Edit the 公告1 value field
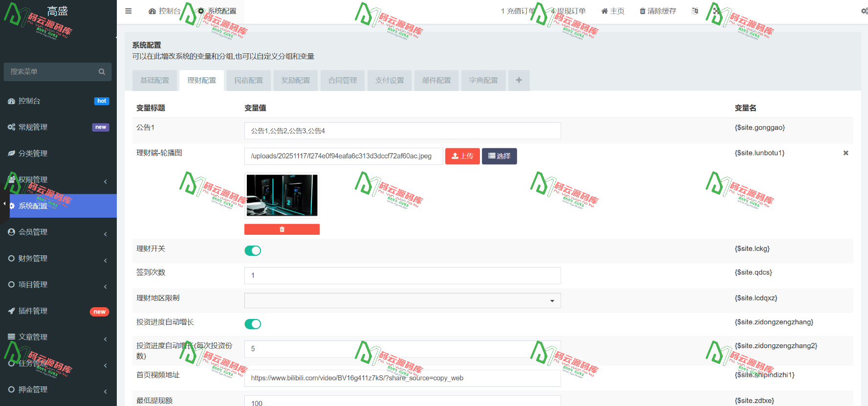 402,131
